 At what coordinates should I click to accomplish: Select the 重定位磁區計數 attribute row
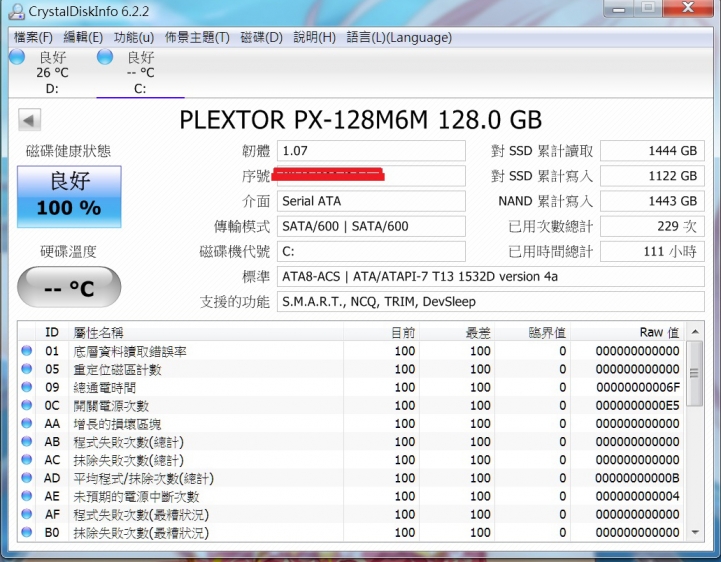(351, 369)
